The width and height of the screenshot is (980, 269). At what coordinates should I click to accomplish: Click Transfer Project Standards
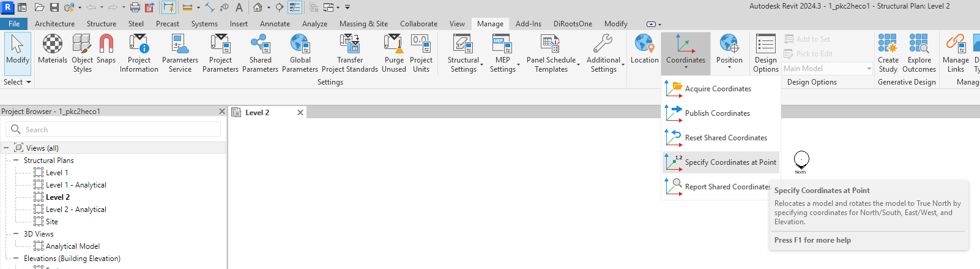350,53
